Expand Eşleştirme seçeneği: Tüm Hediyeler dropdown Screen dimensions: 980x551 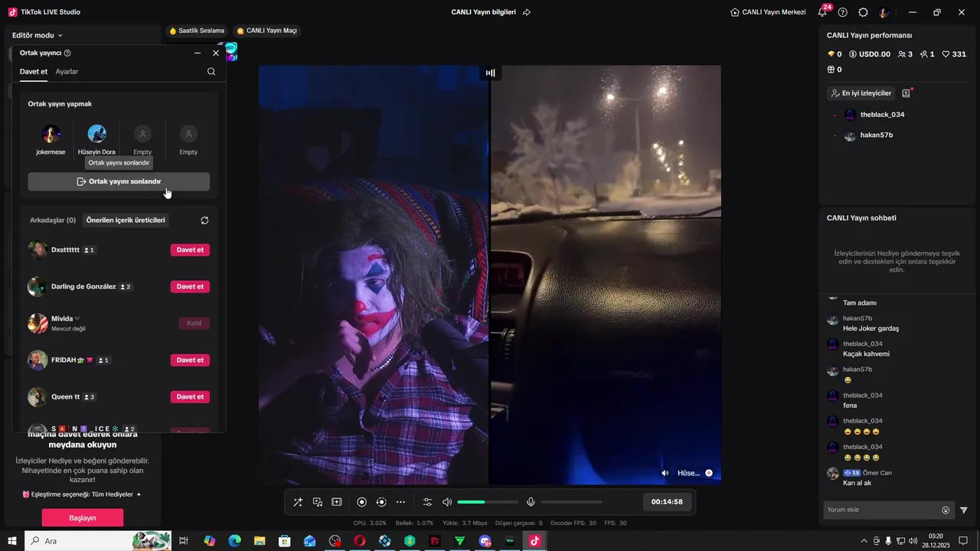coord(82,494)
